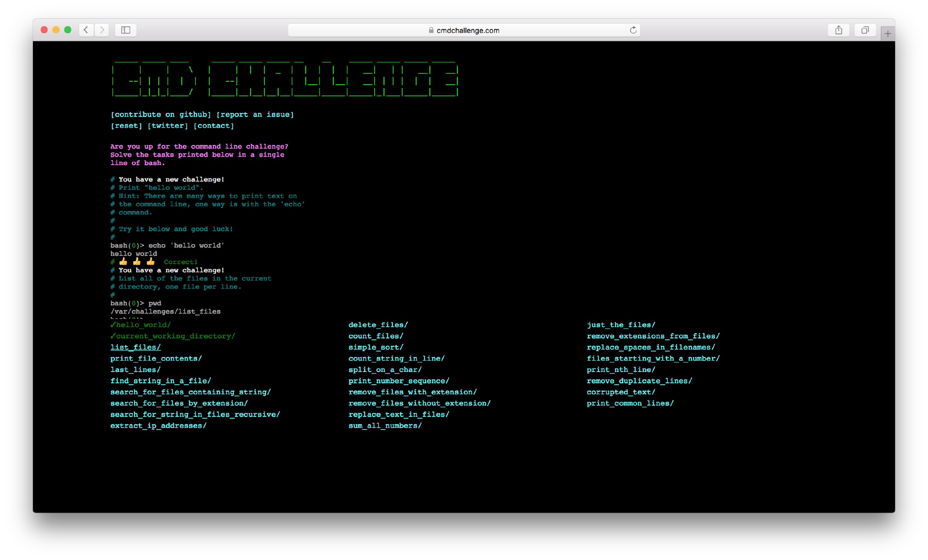928x560 pixels.
Task: Open completed hello_world/ challenge
Action: (141, 325)
